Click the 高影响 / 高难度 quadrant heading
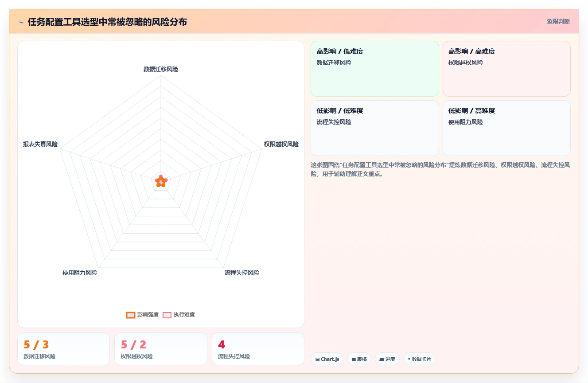 471,51
